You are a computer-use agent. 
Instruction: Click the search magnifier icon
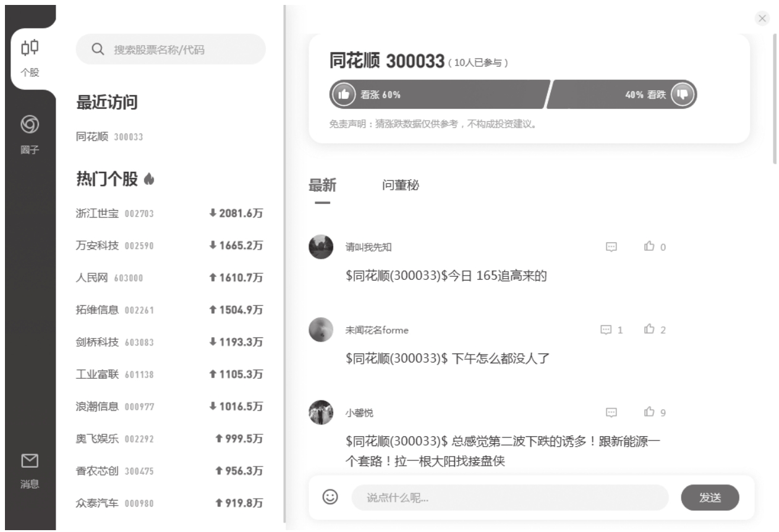pos(97,49)
